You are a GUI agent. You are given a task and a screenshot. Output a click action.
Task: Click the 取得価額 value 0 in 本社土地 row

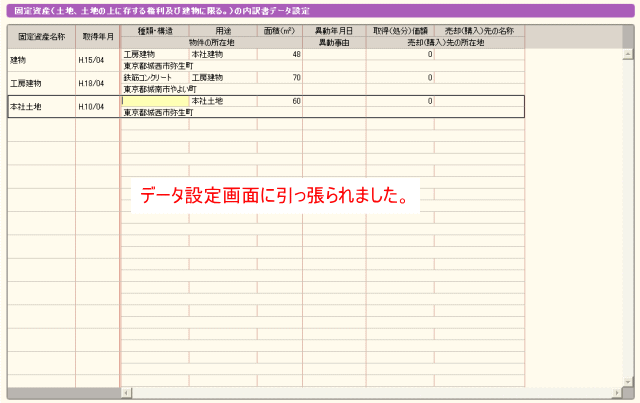400,101
